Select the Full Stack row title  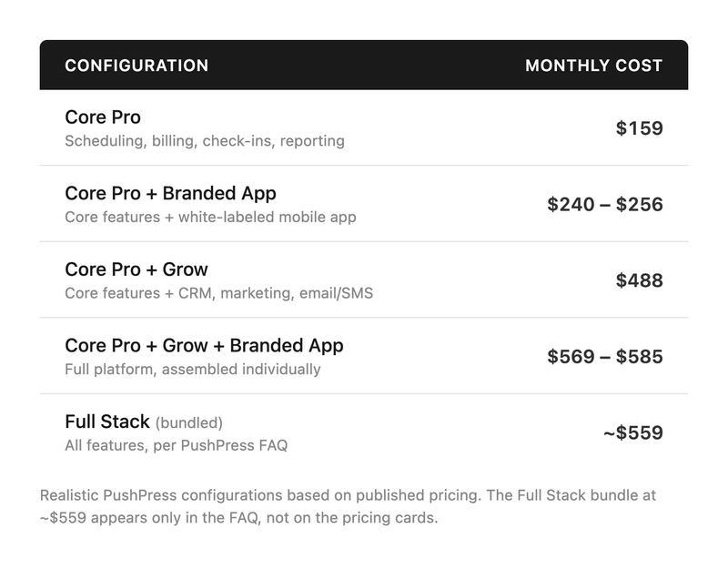click(x=106, y=422)
